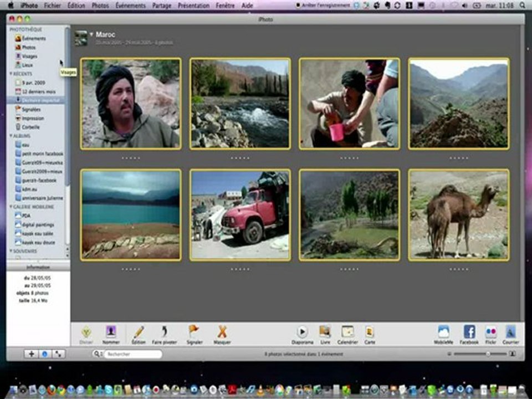Click the Édition pencil tool

pos(139,335)
